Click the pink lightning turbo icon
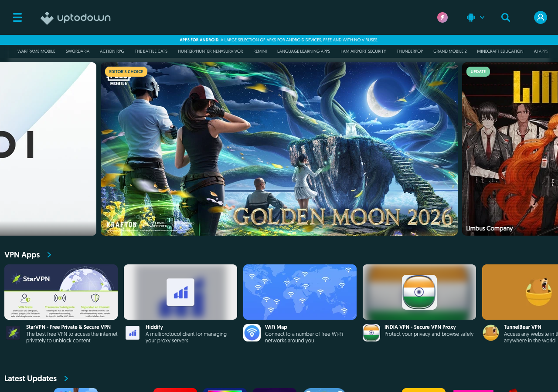 coord(442,17)
